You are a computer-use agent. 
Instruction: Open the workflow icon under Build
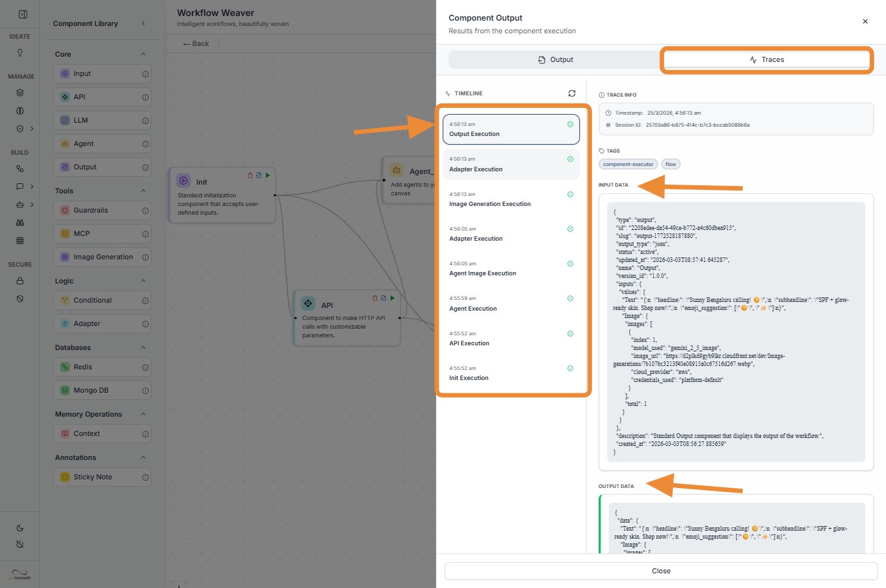pos(20,169)
